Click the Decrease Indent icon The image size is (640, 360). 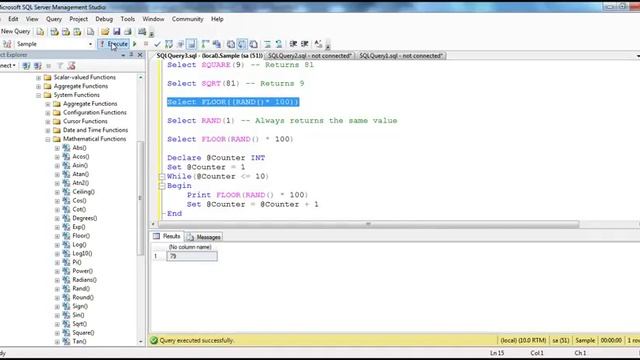[x=293, y=44]
